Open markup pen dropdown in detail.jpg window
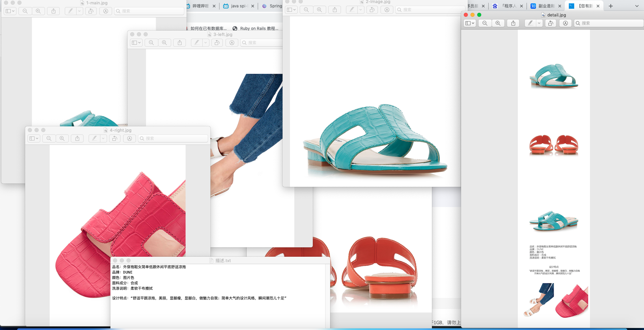Image resolution: width=644 pixels, height=330 pixels. tap(539, 23)
